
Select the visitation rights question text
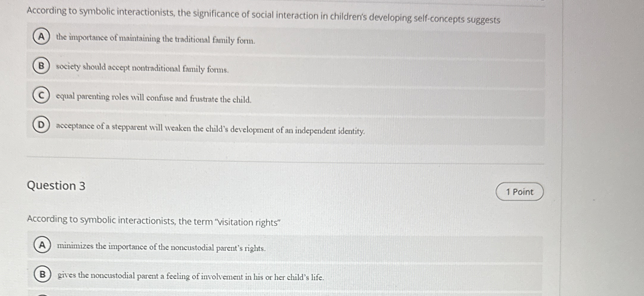click(x=153, y=221)
